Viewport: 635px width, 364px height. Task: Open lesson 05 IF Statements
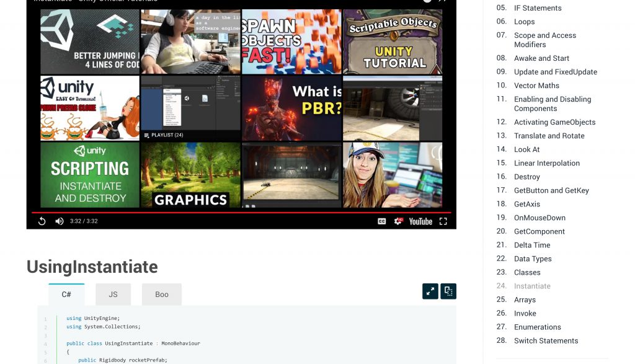pyautogui.click(x=538, y=8)
